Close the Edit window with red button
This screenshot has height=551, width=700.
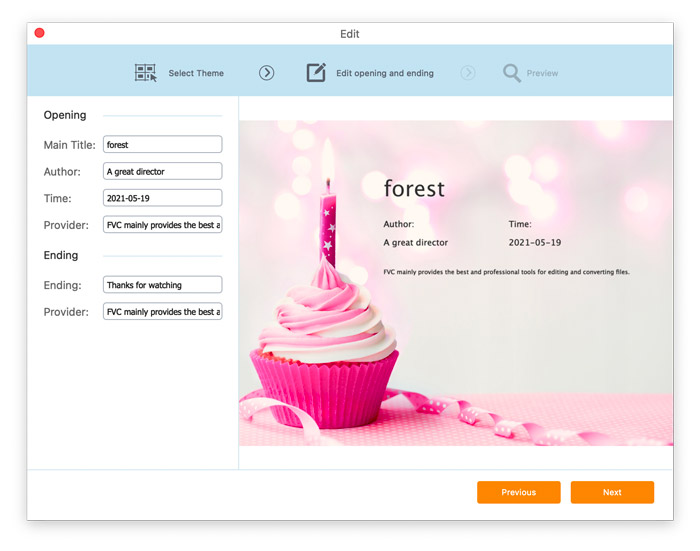click(39, 33)
